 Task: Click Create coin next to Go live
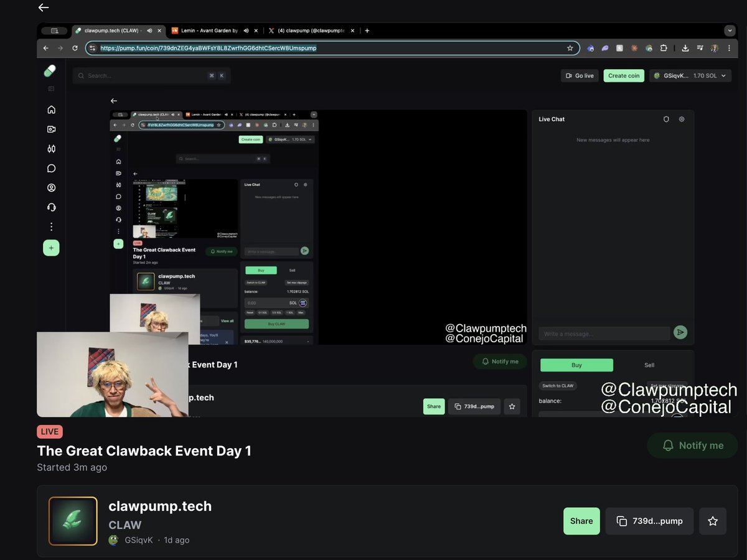click(x=624, y=75)
